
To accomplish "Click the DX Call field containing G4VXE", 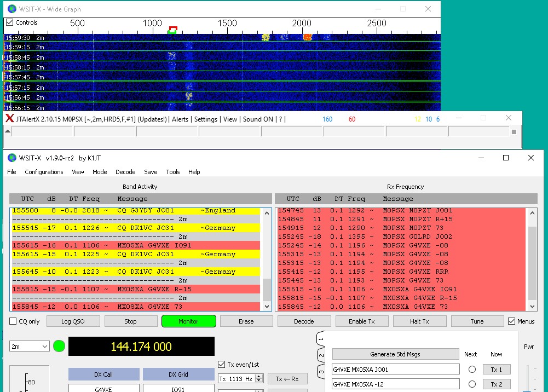I will pos(104,388).
